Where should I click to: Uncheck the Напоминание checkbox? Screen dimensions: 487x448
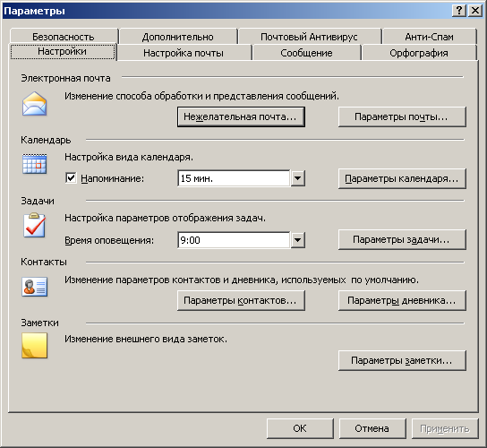tap(71, 178)
